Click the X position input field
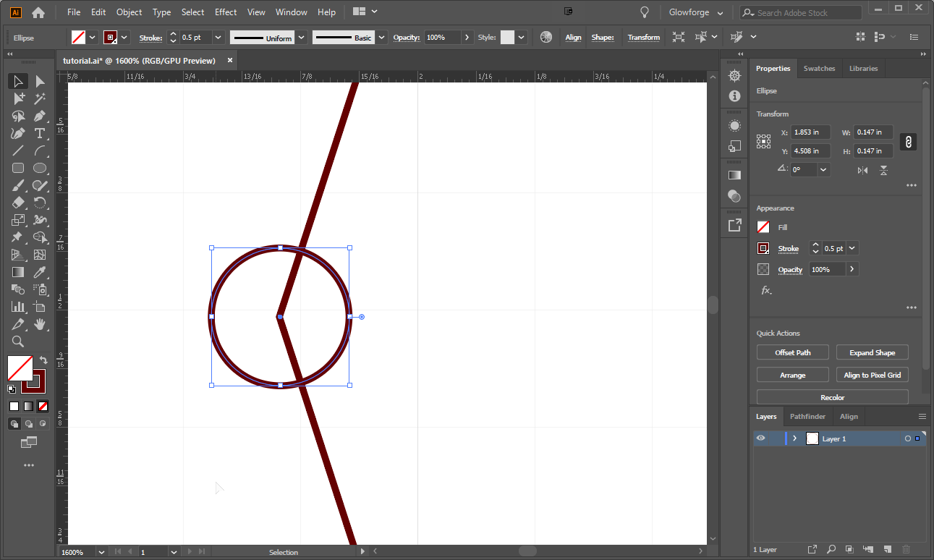This screenshot has height=560, width=934. click(x=810, y=132)
